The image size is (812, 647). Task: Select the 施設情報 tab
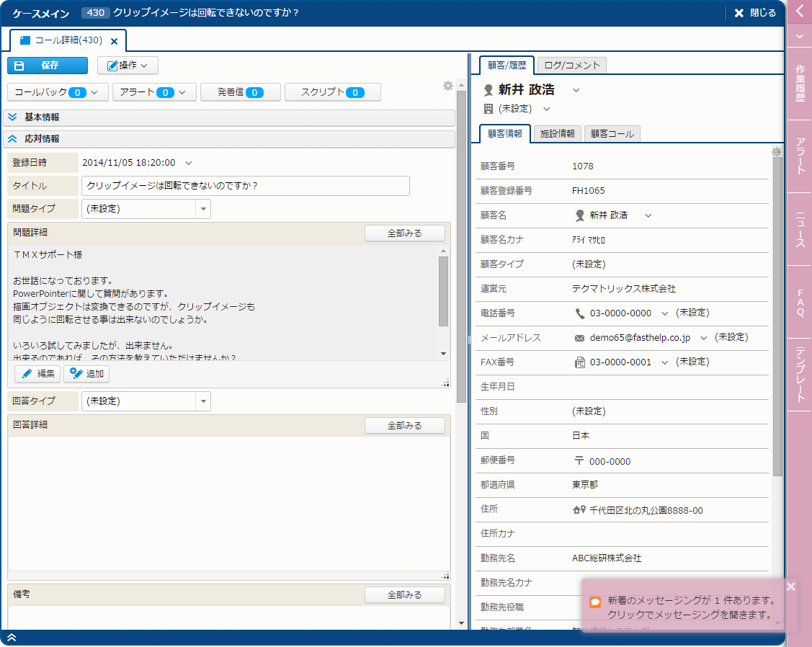click(558, 133)
